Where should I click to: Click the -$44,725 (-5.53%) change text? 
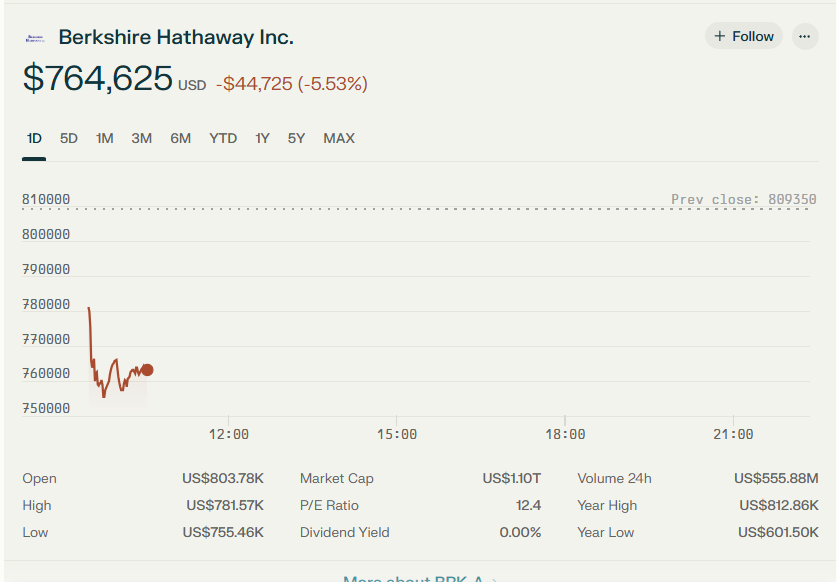[x=292, y=84]
